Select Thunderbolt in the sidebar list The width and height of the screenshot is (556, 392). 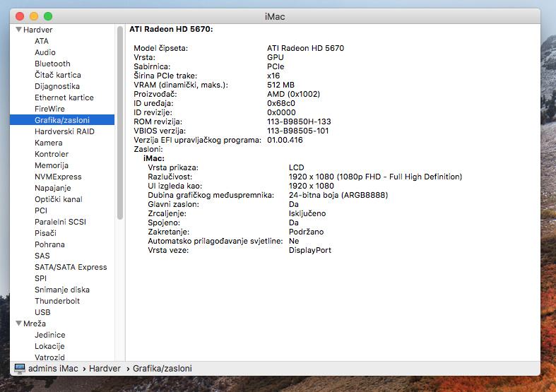coord(57,301)
